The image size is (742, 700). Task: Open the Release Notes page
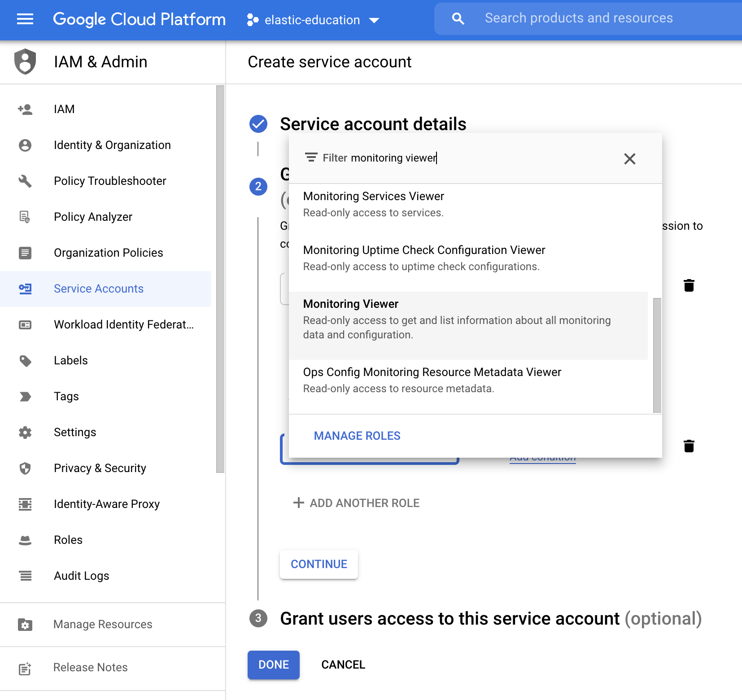point(90,667)
